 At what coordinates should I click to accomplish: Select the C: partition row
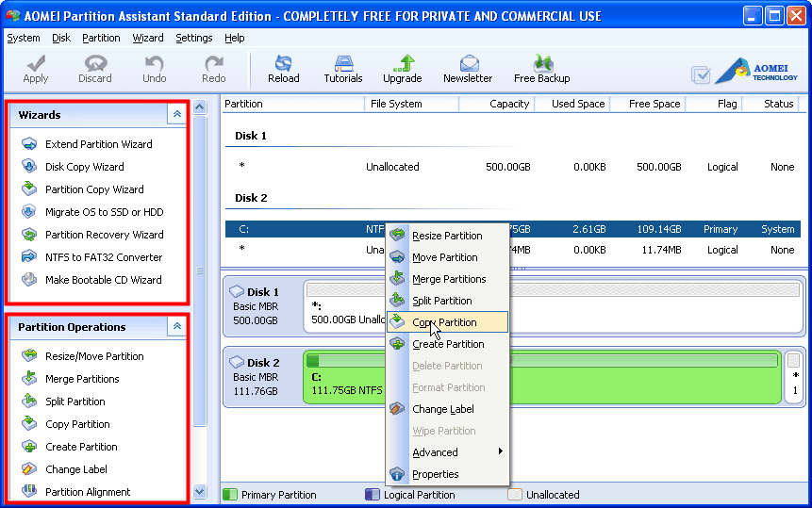coord(513,229)
